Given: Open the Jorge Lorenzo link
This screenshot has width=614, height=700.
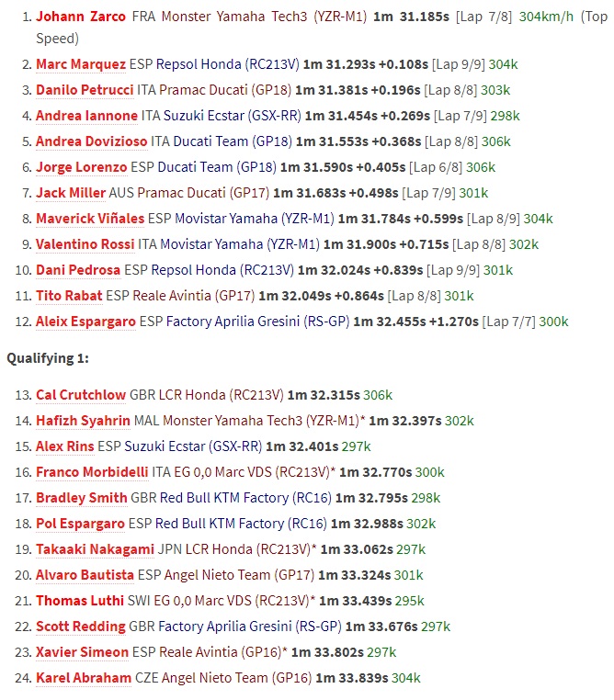Looking at the screenshot, I should [81, 167].
